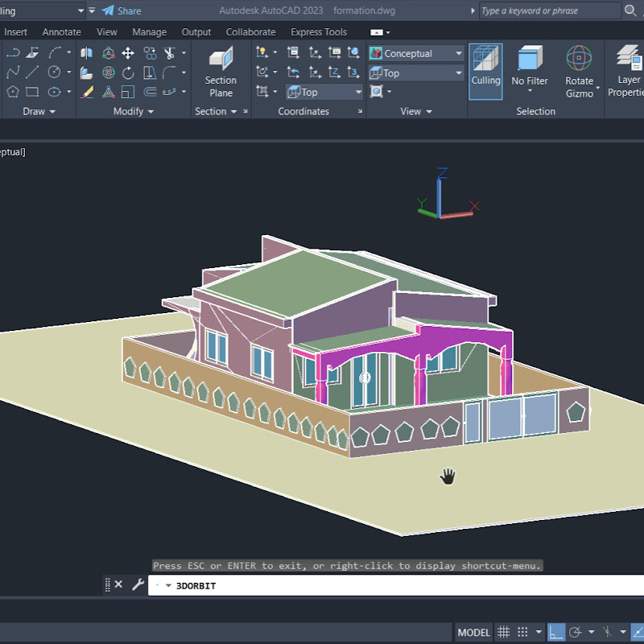This screenshot has height=644, width=644.
Task: Choose the Mirror tool icon
Action: (87, 53)
